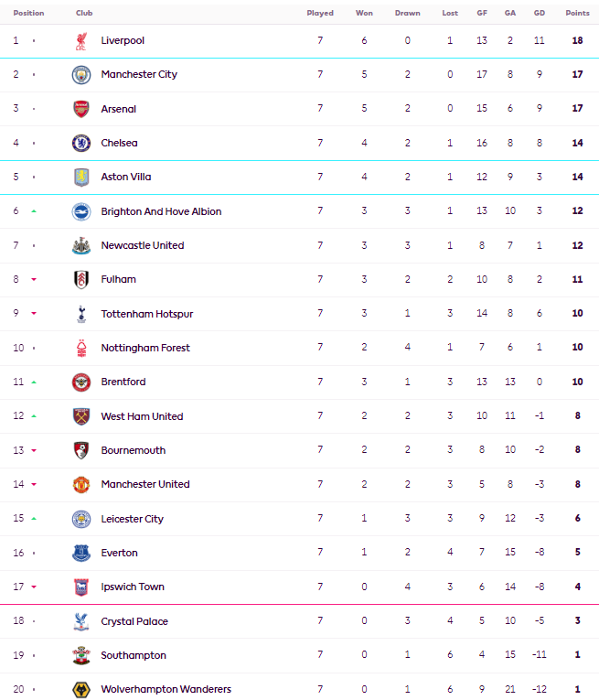Click the Crystal Palace eagle crest
Image resolution: width=599 pixels, height=700 pixels.
pos(81,621)
